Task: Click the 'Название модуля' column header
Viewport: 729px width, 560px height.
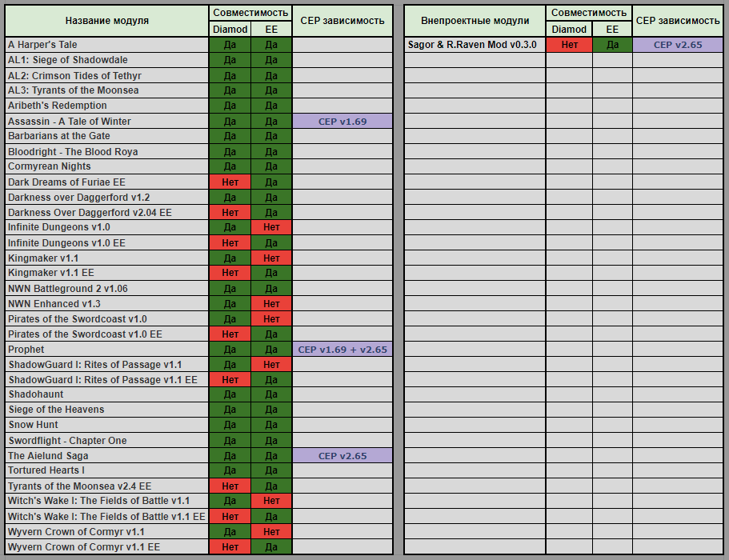Action: click(106, 21)
